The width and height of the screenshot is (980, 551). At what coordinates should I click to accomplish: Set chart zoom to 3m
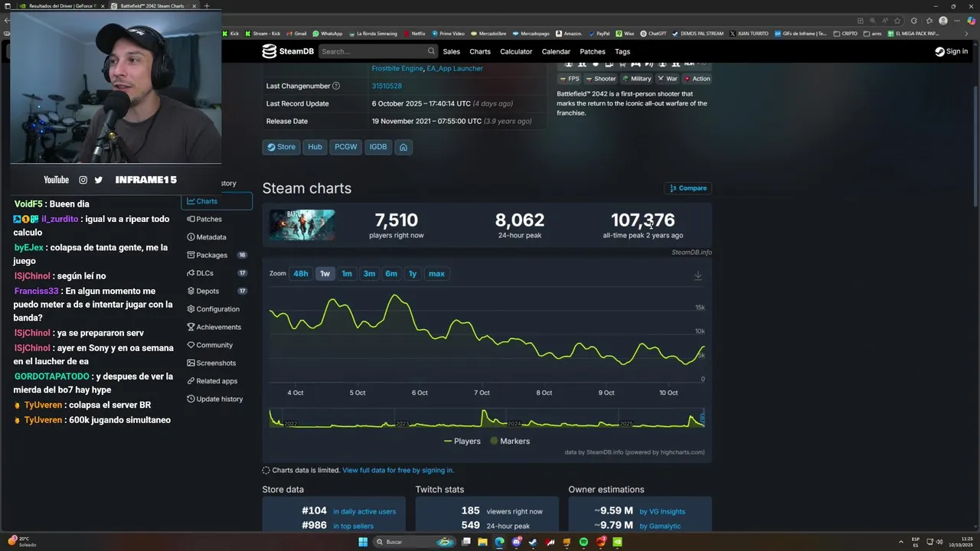coord(369,274)
